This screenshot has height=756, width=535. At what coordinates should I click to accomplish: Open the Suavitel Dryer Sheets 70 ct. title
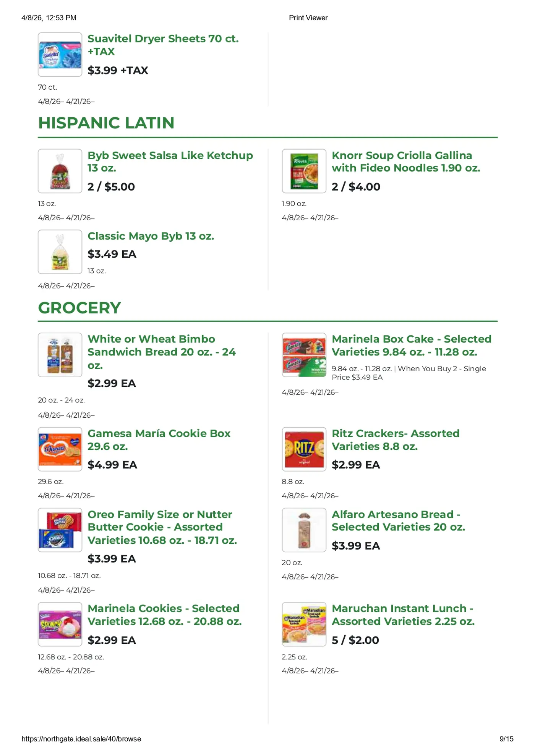tap(163, 45)
